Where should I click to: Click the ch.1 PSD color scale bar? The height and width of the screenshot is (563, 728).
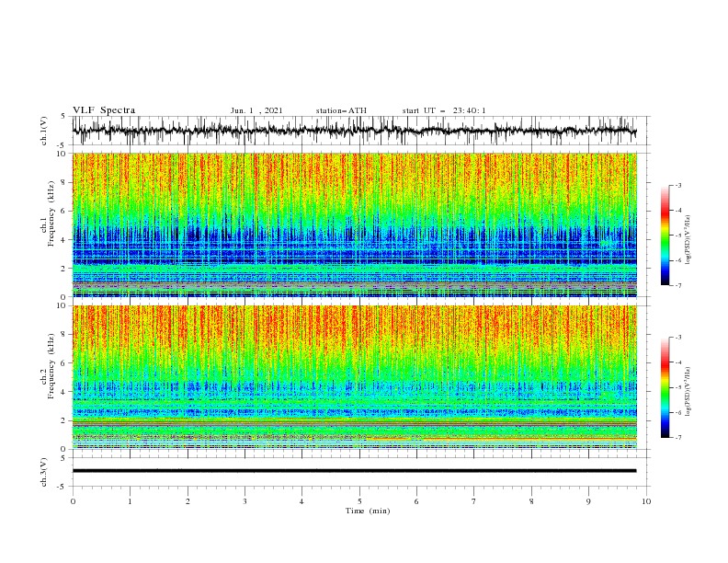point(665,236)
